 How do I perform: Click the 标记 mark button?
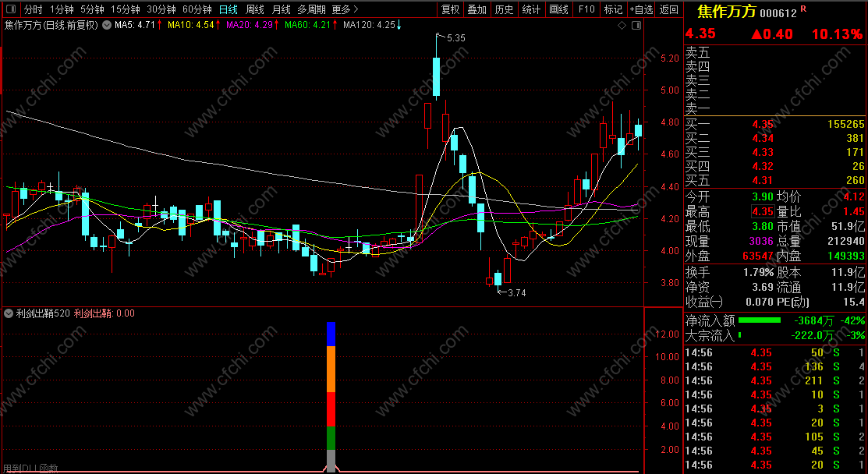613,9
